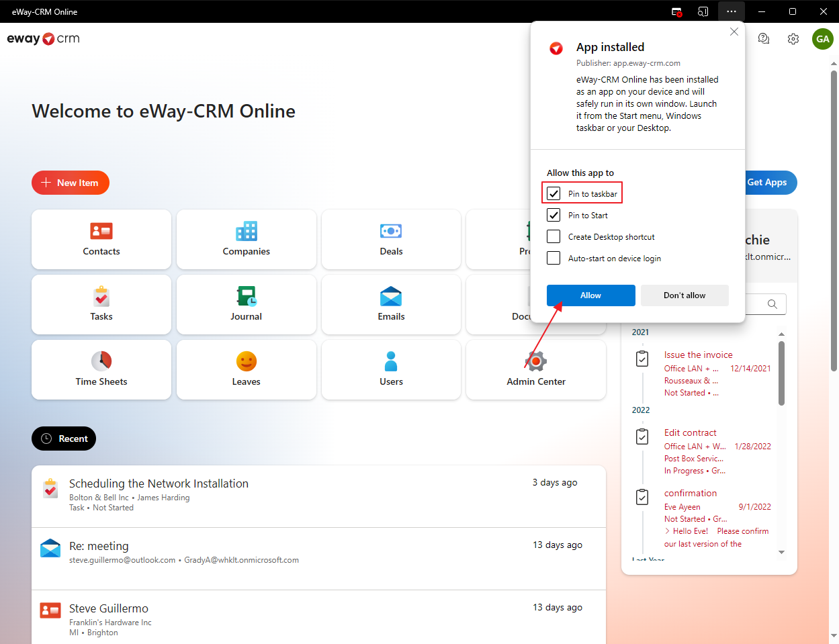This screenshot has width=839, height=644.
Task: Open the title bar three-dots menu
Action: pyautogui.click(x=732, y=11)
